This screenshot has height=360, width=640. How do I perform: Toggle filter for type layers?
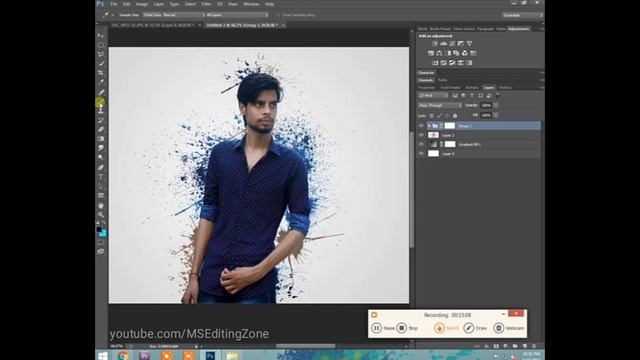472,96
